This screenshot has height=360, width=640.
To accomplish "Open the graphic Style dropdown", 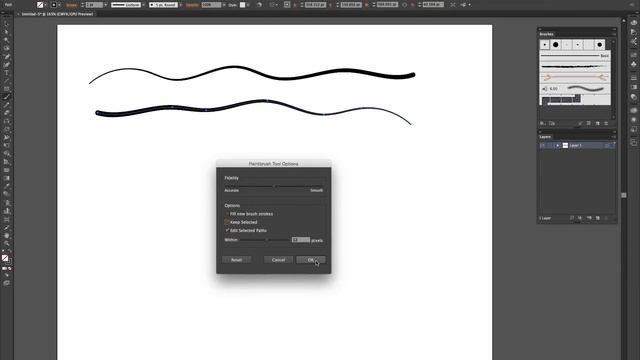I will (248, 5).
